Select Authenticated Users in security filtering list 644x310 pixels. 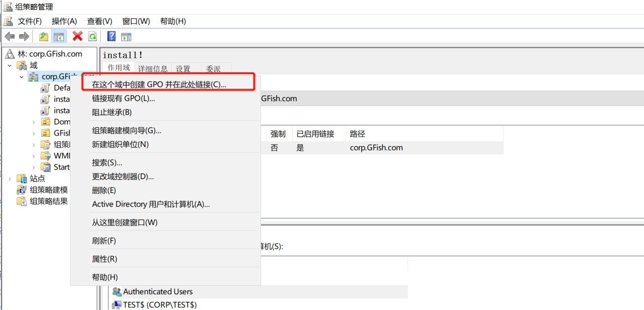pyautogui.click(x=158, y=292)
